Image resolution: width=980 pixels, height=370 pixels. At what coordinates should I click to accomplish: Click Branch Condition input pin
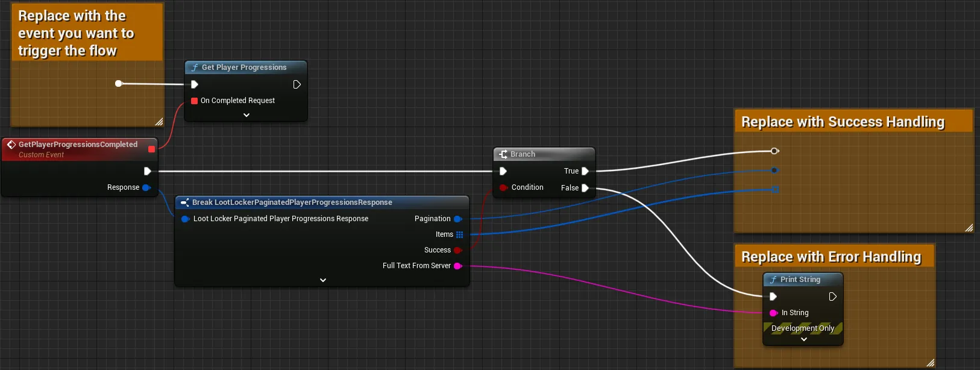tap(503, 187)
